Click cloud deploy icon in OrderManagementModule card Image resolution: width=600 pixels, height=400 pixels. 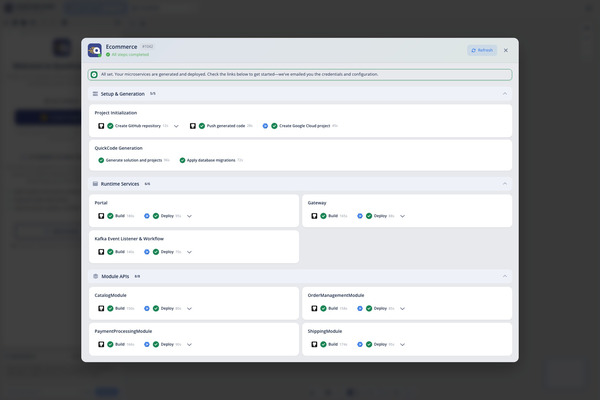pos(360,309)
